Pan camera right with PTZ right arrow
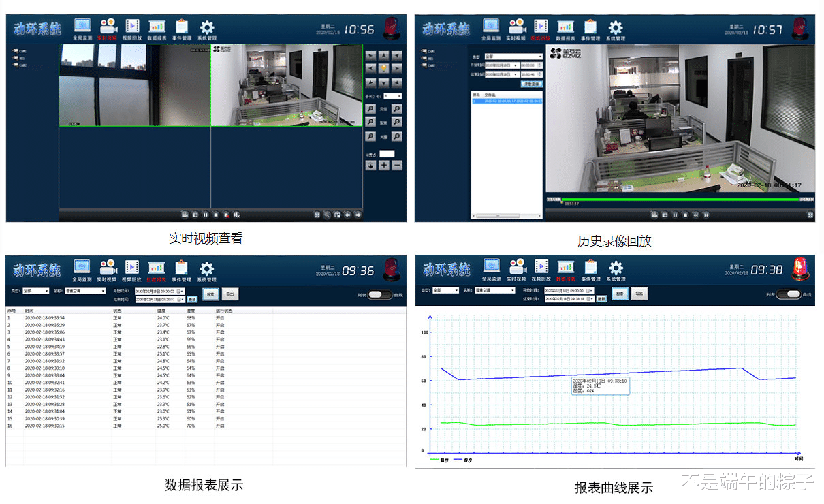 [397, 68]
